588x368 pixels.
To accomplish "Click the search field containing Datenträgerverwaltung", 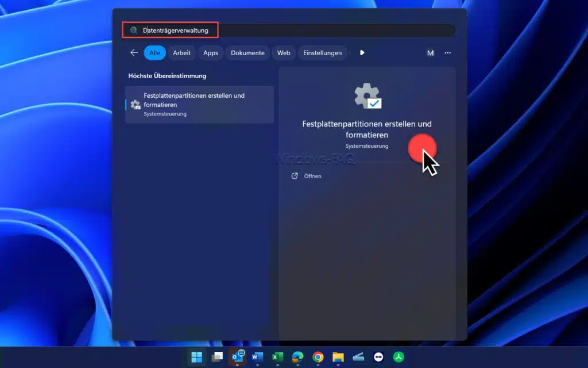I will tap(289, 30).
